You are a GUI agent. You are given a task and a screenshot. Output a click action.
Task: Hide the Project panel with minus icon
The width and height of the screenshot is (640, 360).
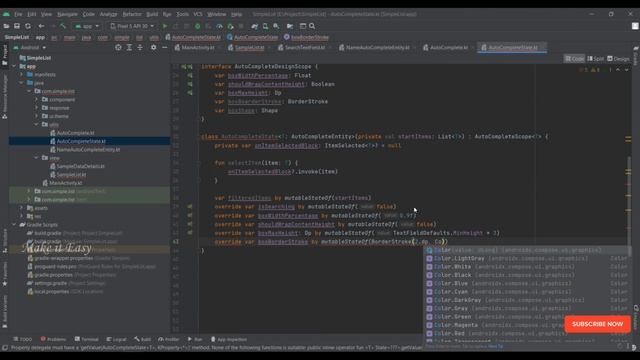point(164,47)
